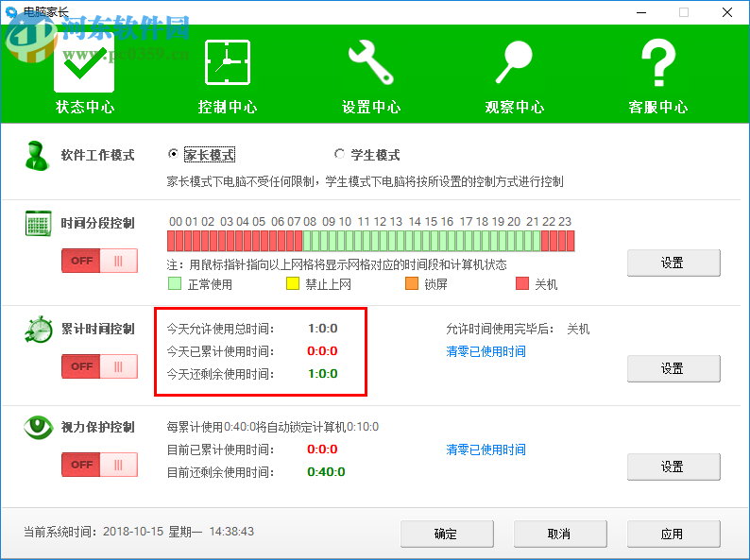Screen dimensions: 750x560
Task: Click the first red grid cell under hour 00
Action: (171, 241)
